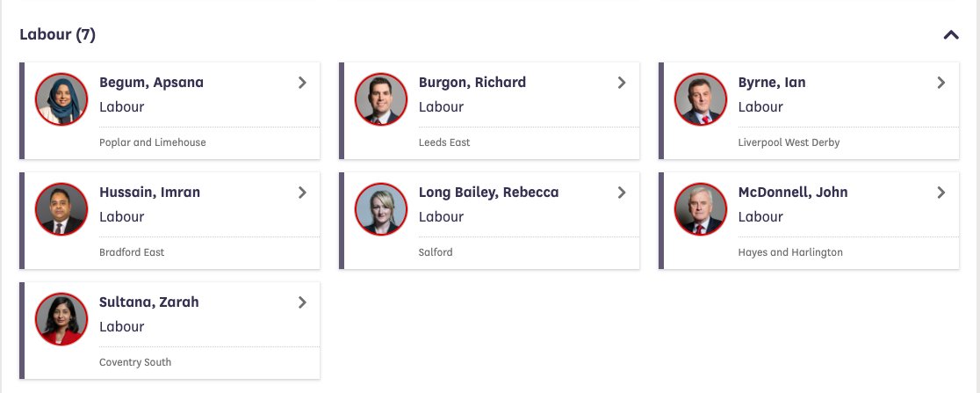Viewport: 980px width, 393px height.
Task: Open Richard Burgon's portrait photo
Action: (380, 99)
